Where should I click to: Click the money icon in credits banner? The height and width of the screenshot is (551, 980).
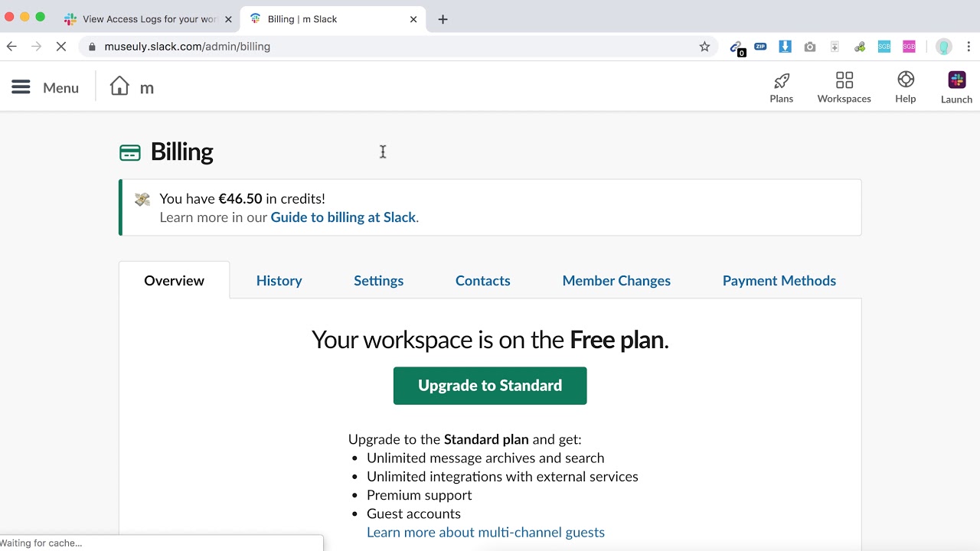pyautogui.click(x=142, y=199)
